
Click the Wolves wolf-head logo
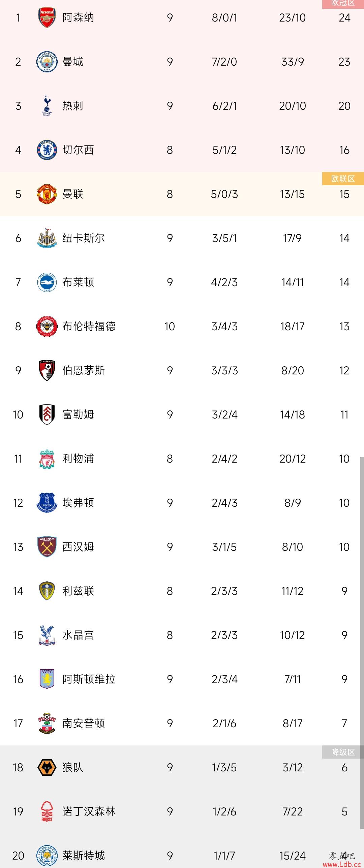[47, 768]
